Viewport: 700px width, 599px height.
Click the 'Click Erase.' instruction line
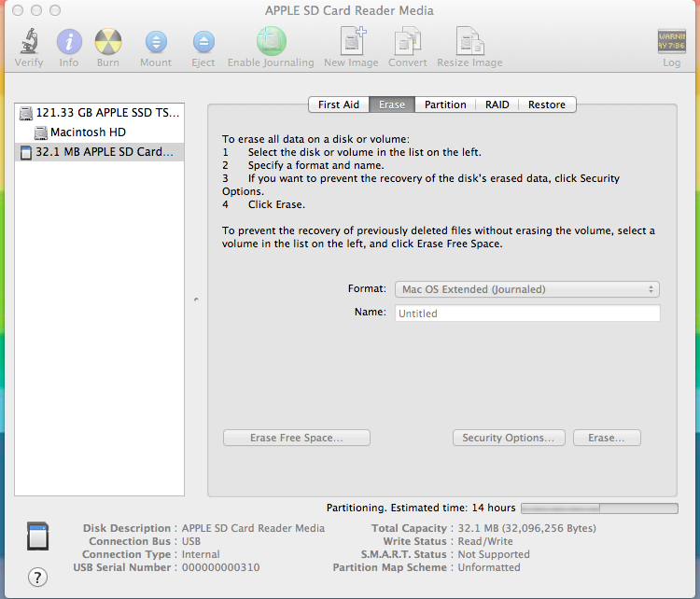click(276, 204)
